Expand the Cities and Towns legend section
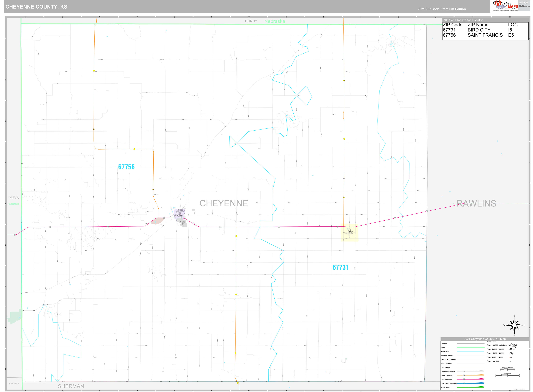This screenshot has height=392, width=533. click(x=492, y=342)
